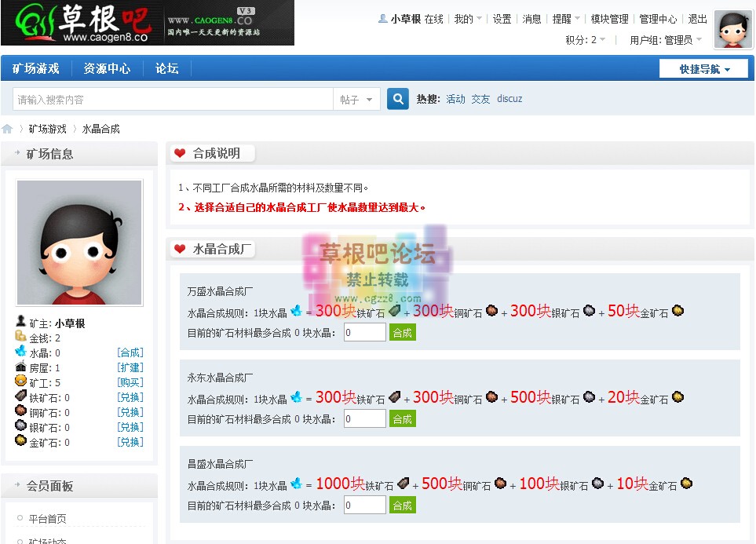The image size is (756, 544).
Task: Click the home icon in the breadcrumb
Action: point(9,128)
